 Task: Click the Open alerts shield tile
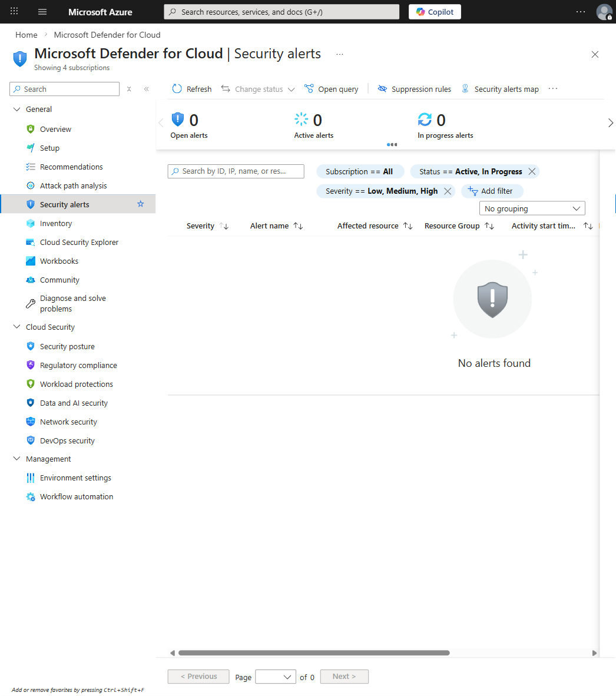(189, 125)
